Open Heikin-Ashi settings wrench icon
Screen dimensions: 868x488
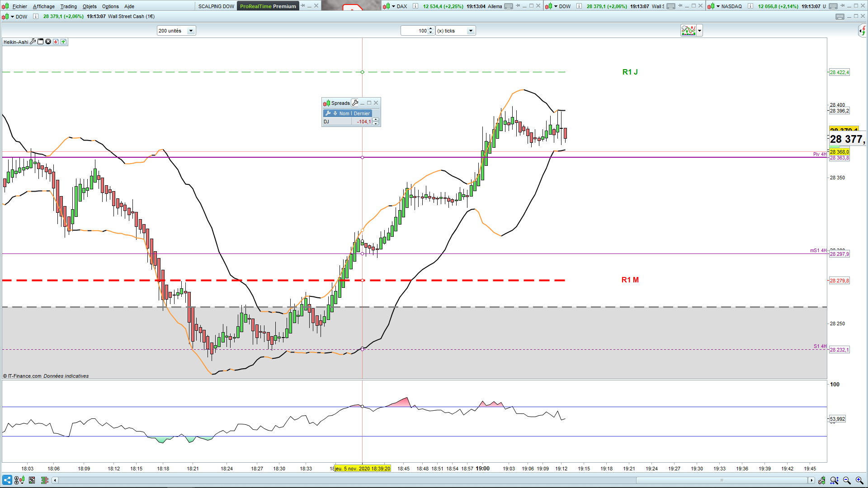[x=33, y=42]
